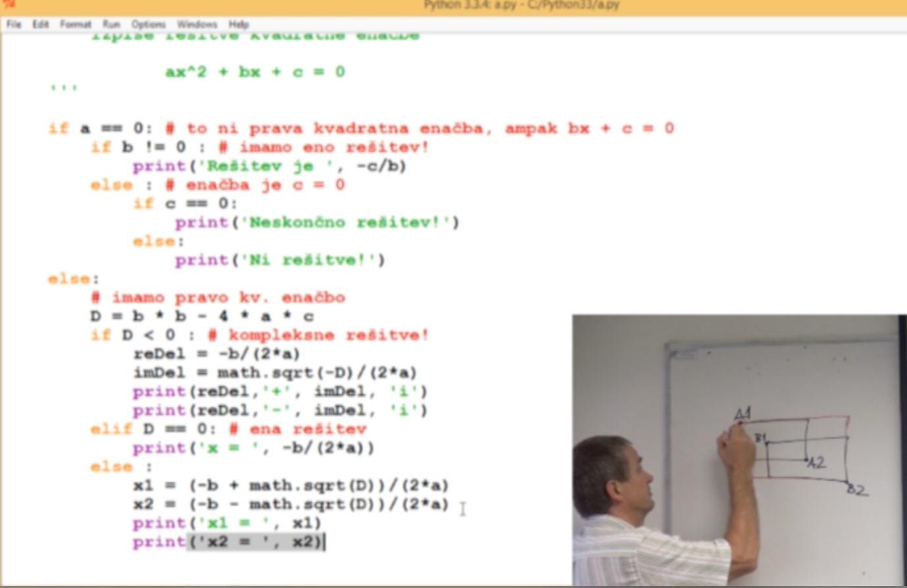Click the lecturer video overlay thumbnail
The height and width of the screenshot is (588, 907).
pos(739,451)
